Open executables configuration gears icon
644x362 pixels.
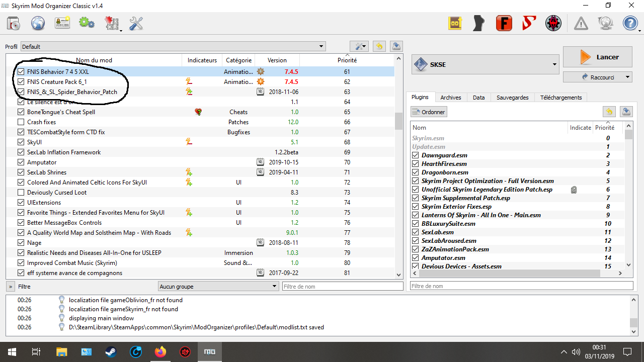point(87,23)
